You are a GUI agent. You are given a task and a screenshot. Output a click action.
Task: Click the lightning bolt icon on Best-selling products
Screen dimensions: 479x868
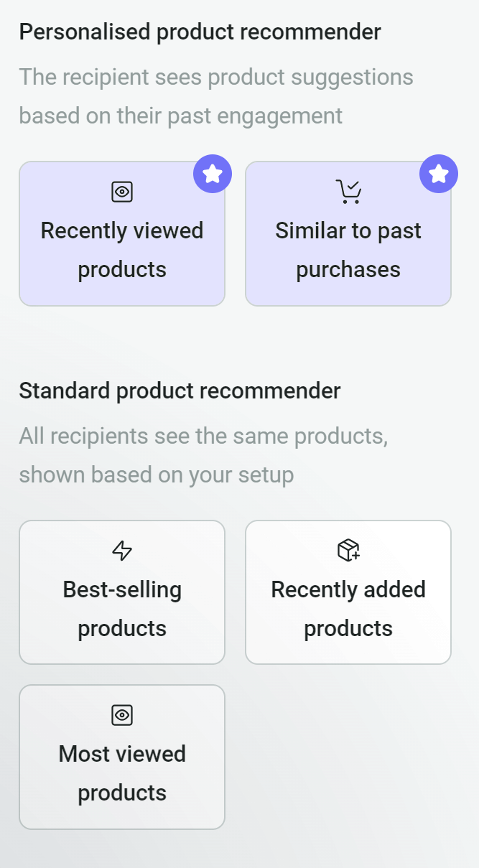pyautogui.click(x=121, y=551)
